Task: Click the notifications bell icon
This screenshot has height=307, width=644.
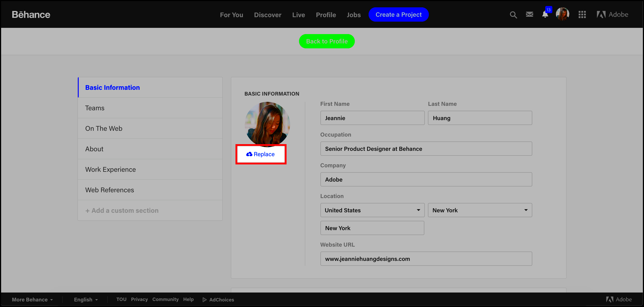Action: pyautogui.click(x=545, y=14)
